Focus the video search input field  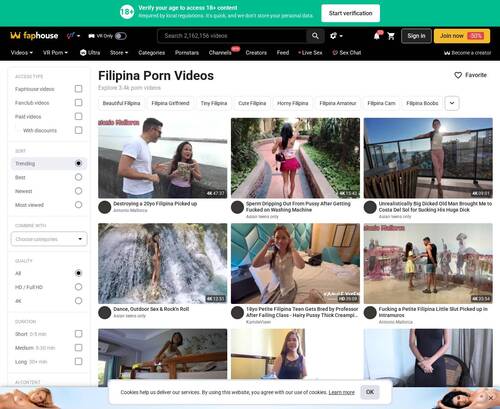(x=232, y=36)
